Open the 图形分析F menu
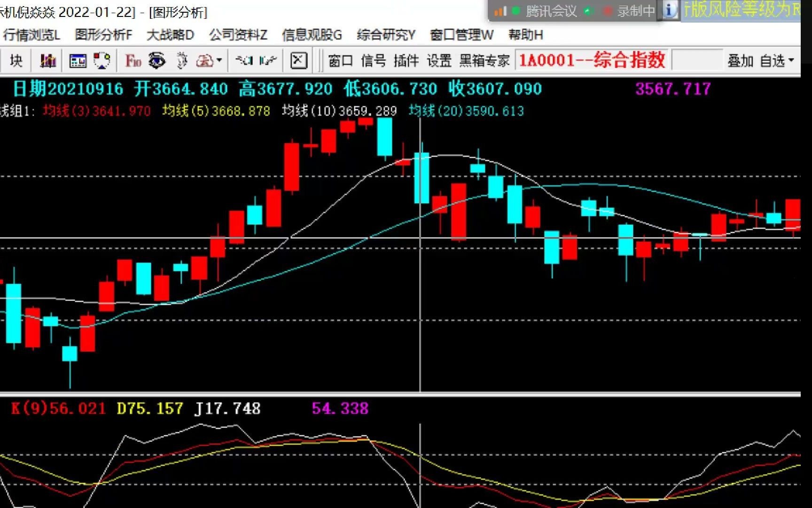The height and width of the screenshot is (508, 812). pyautogui.click(x=103, y=35)
